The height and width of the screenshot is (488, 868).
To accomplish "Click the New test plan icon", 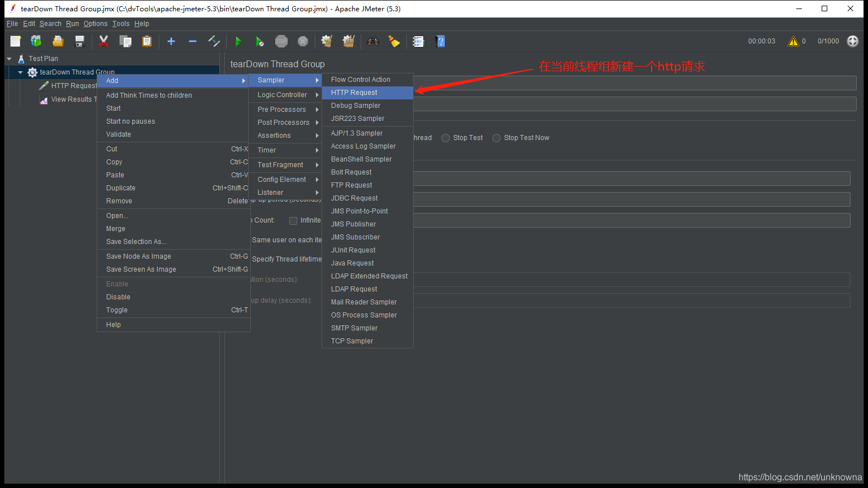I will point(15,41).
